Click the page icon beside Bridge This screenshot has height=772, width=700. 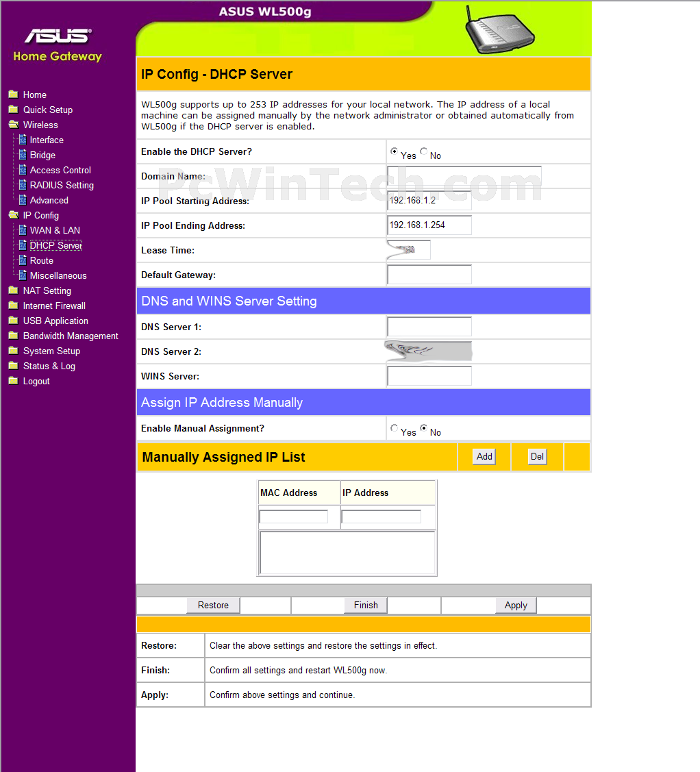(23, 155)
